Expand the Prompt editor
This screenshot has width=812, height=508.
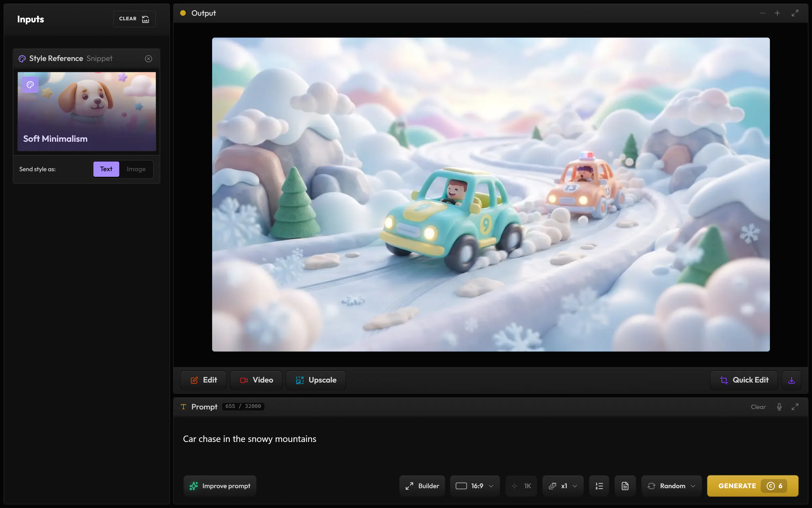tap(795, 407)
